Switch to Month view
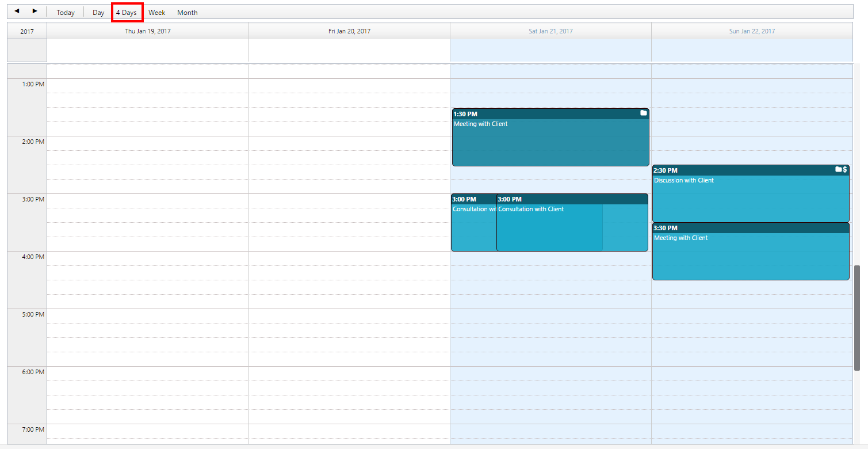868x449 pixels. tap(188, 12)
